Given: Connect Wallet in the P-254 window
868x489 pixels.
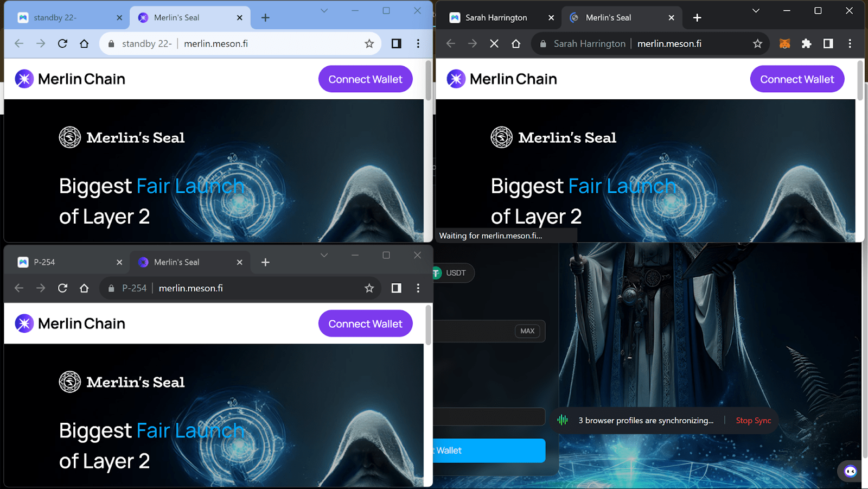Looking at the screenshot, I should (366, 323).
